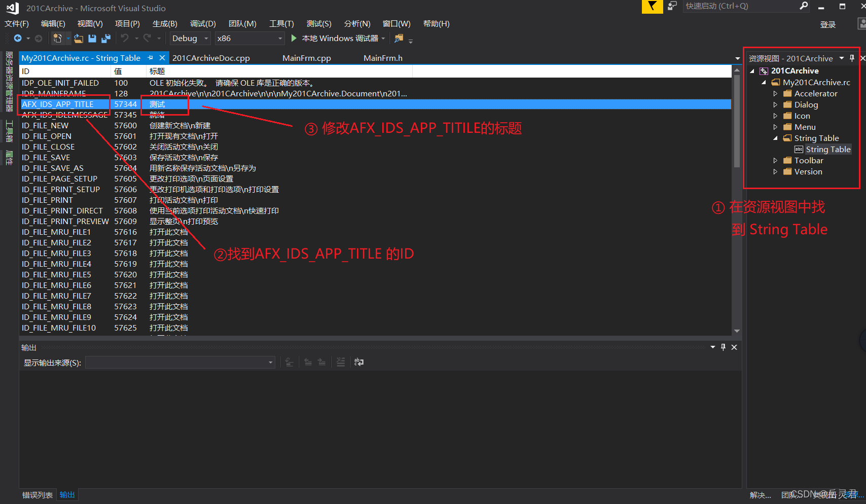Click the go to next message icon

coord(321,362)
